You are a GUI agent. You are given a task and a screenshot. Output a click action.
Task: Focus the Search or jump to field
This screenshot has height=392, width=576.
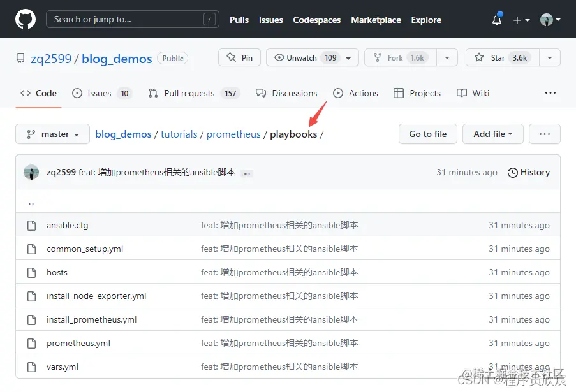132,20
